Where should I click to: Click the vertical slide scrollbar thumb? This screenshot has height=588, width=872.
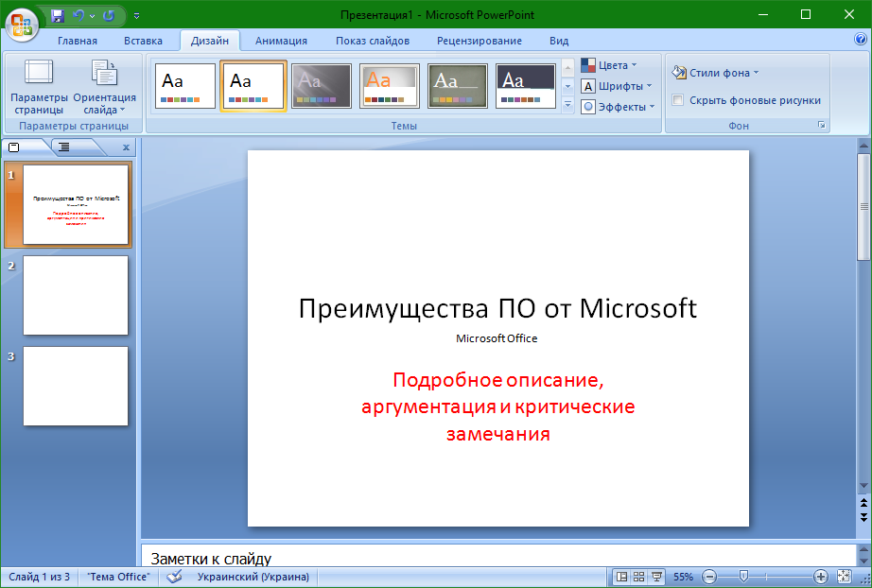[x=863, y=206]
